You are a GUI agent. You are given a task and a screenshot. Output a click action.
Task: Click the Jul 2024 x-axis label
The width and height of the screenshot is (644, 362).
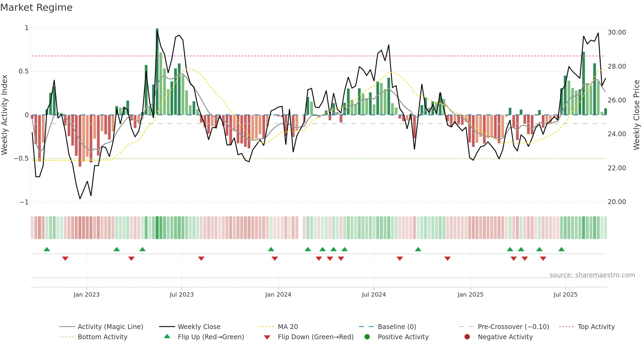point(374,294)
